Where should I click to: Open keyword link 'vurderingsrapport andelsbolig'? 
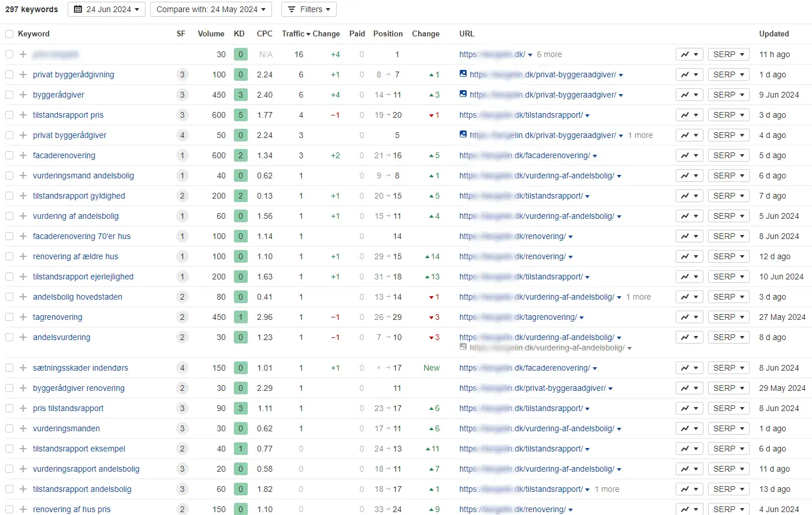[86, 469]
